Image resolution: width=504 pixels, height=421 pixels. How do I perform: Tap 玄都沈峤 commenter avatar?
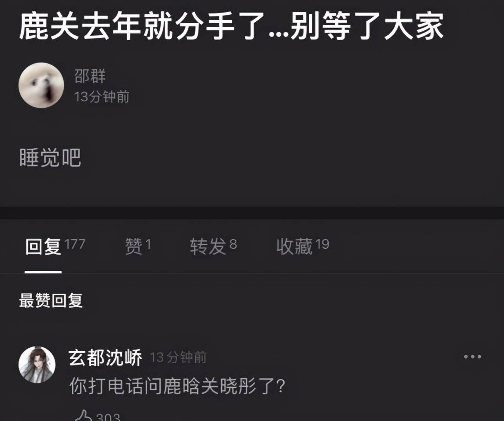[x=37, y=365]
